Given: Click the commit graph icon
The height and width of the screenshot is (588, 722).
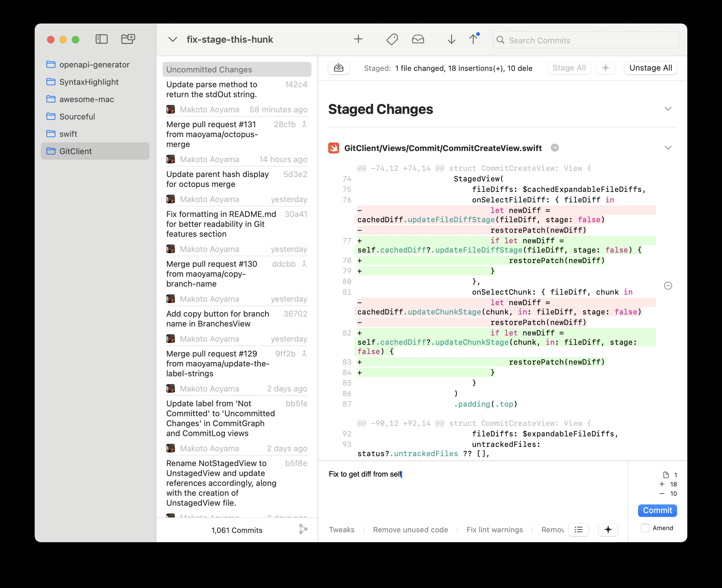Looking at the screenshot, I should point(303,530).
